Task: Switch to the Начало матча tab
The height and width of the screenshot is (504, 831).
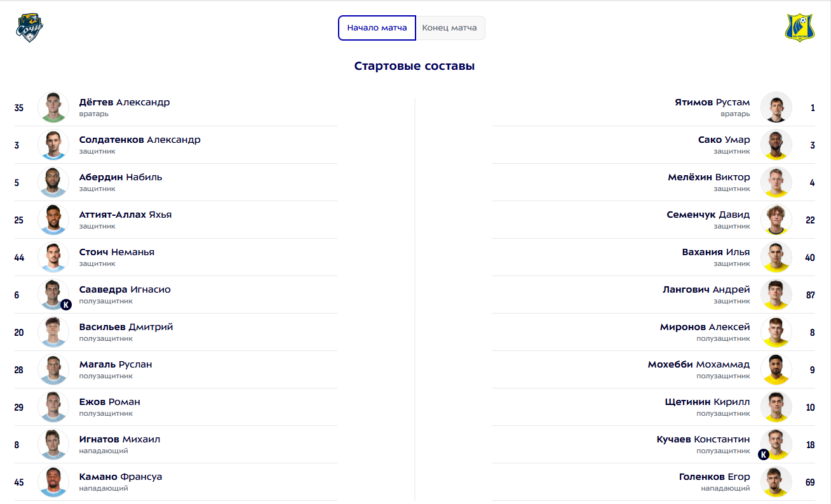Action: coord(377,28)
